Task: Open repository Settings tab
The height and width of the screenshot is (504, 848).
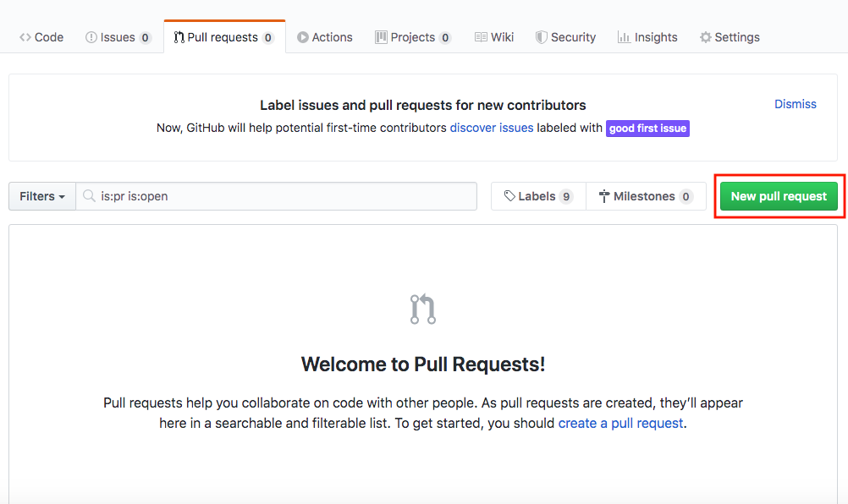Action: pyautogui.click(x=730, y=37)
